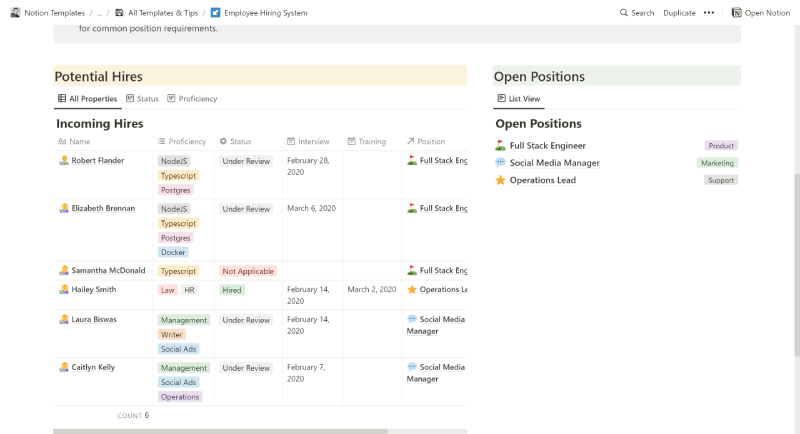Expand the breadcrumb ellipsis
Image resolution: width=800 pixels, height=434 pixels.
99,13
